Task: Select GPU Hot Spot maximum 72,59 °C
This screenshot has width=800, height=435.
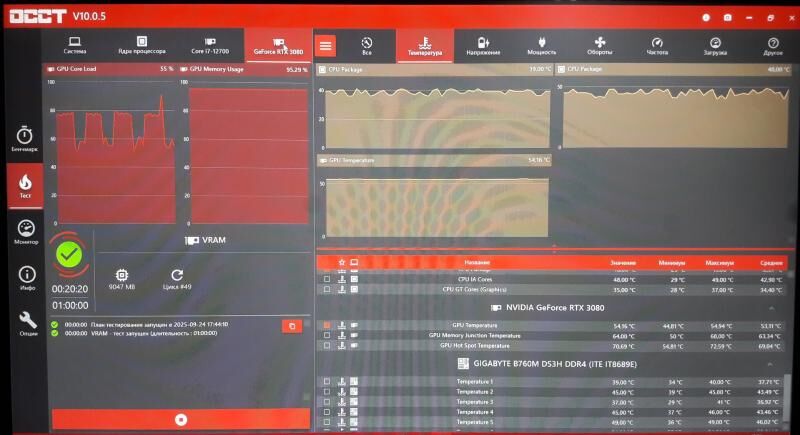Action: 719,346
